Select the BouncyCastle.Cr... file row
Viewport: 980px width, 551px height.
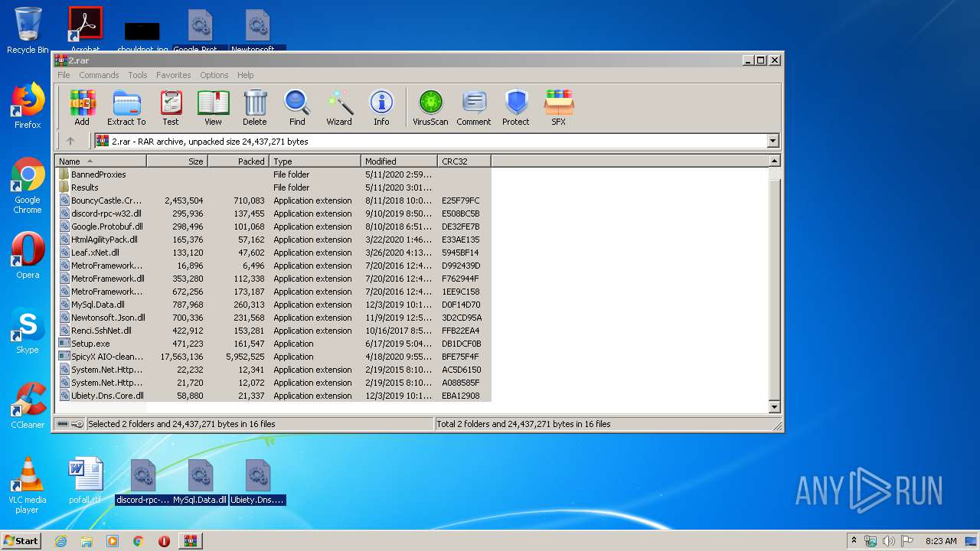(x=273, y=201)
